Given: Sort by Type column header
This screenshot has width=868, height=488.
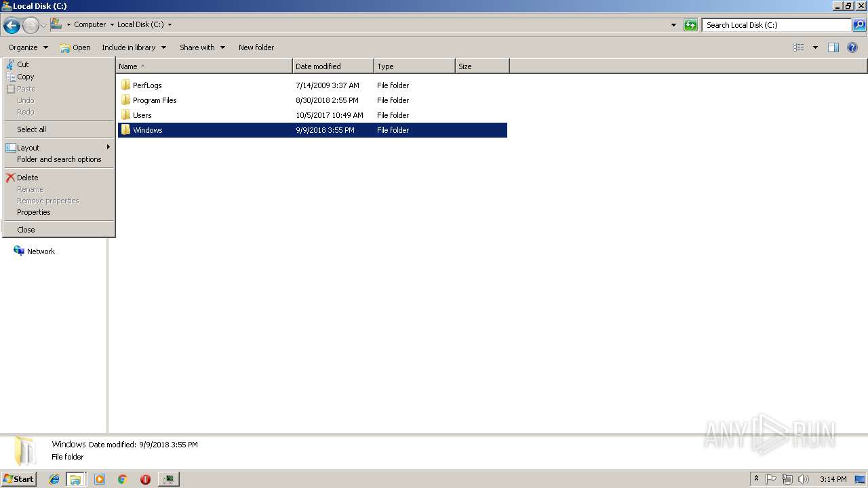Looking at the screenshot, I should click(414, 66).
